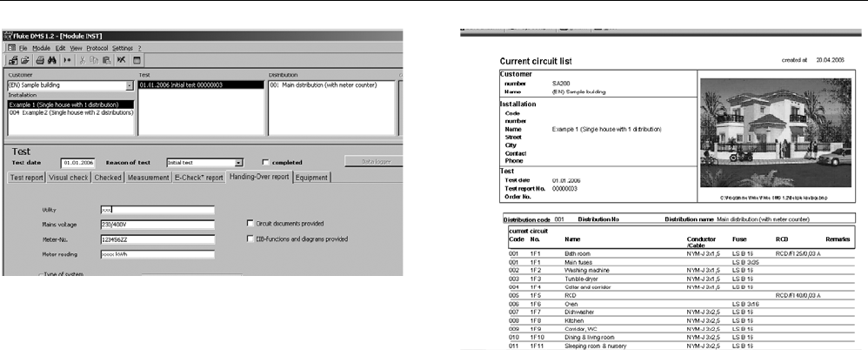The height and width of the screenshot is (350, 868).
Task: Click the crossed-tools toolbar icon
Action: coord(121,60)
